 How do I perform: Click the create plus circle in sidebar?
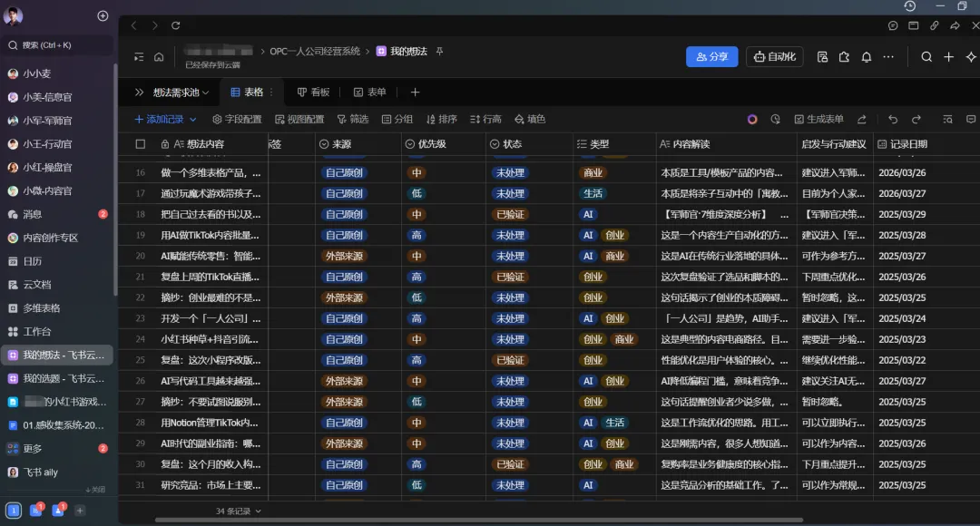tap(103, 15)
